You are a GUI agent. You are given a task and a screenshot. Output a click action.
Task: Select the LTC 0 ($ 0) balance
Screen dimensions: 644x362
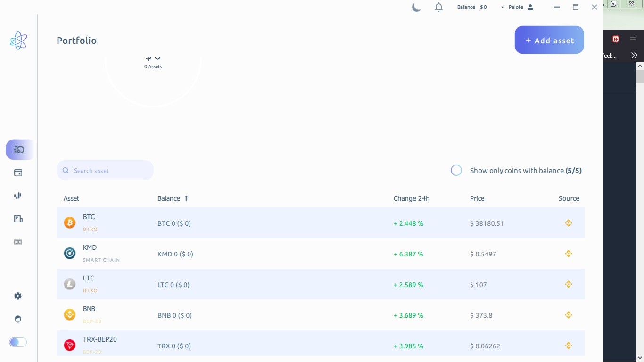173,285
